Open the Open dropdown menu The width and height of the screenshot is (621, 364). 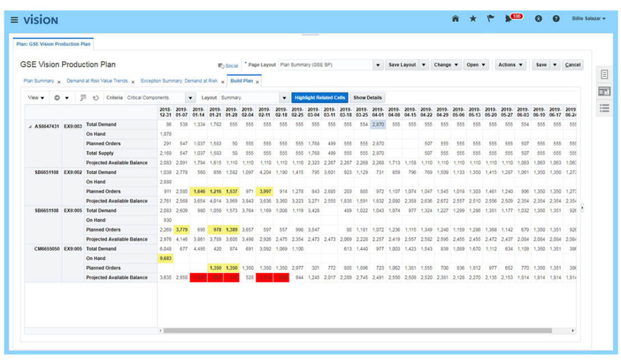[x=475, y=65]
